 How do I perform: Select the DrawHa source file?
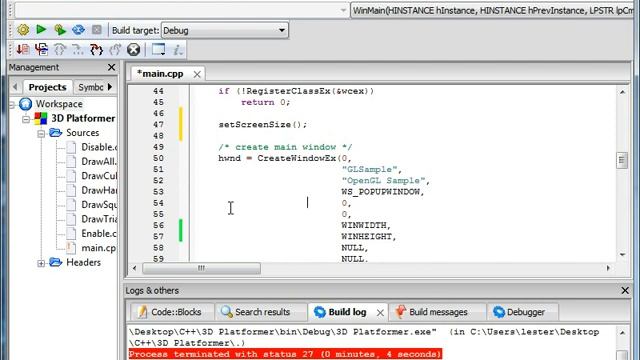[x=99, y=190]
